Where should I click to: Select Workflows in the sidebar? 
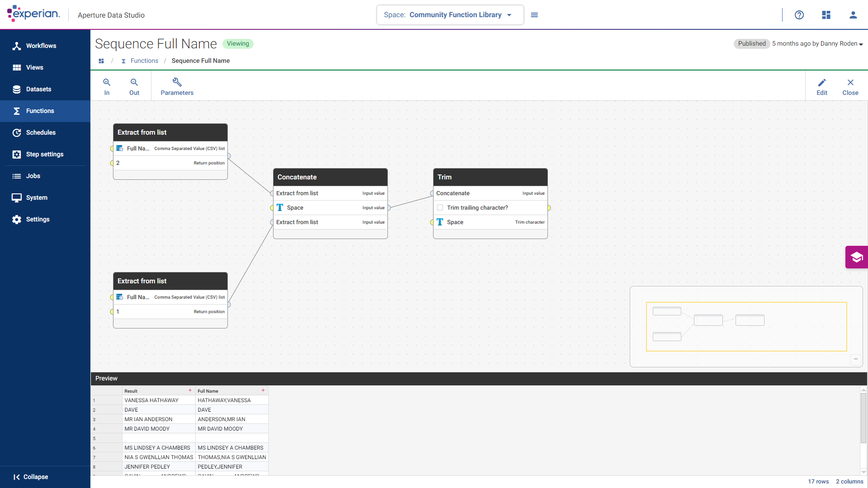coord(41,46)
